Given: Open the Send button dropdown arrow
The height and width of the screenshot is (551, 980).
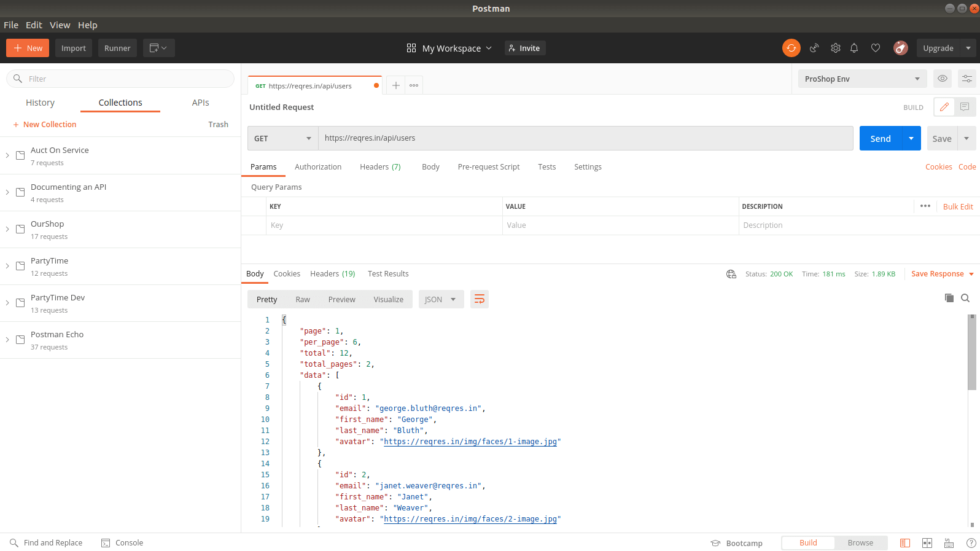Looking at the screenshot, I should pyautogui.click(x=911, y=138).
